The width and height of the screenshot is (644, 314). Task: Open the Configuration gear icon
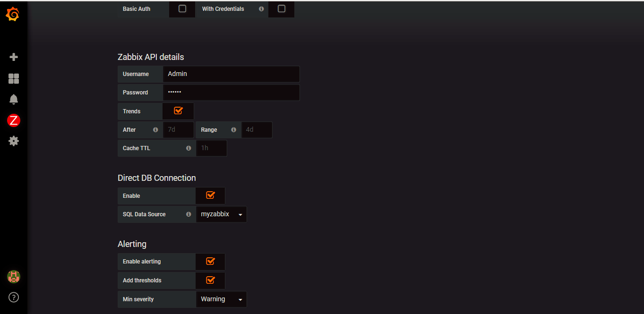pos(14,141)
